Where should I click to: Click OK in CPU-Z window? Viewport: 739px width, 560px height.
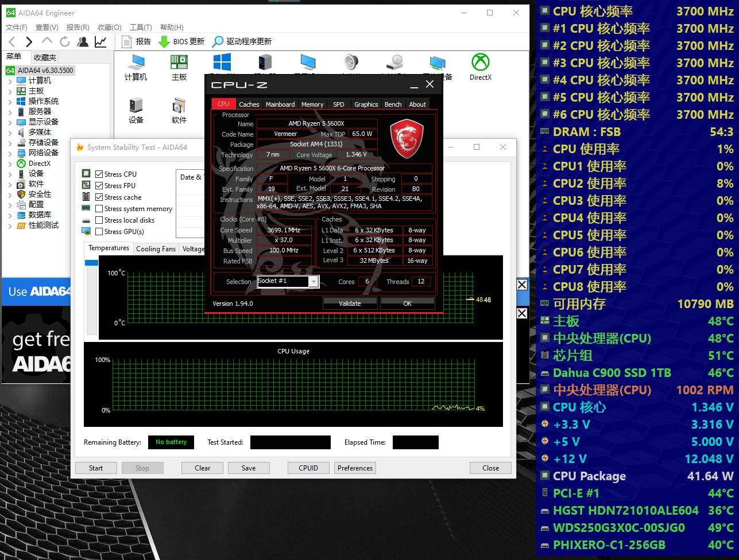pos(407,304)
